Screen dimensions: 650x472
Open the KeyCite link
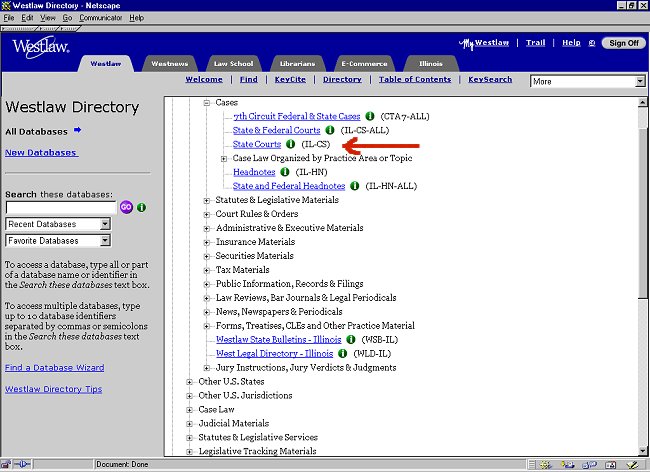tap(290, 79)
